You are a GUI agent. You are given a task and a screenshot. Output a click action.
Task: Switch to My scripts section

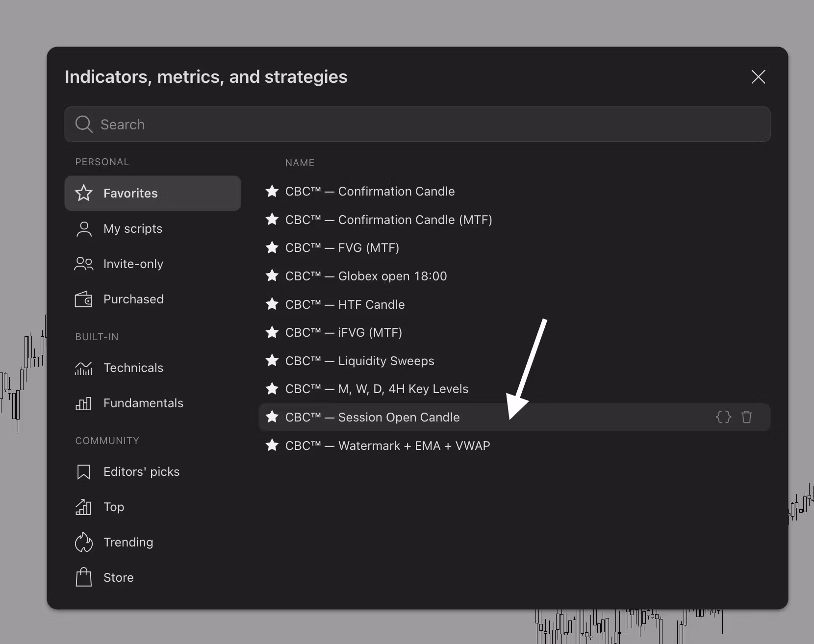(x=132, y=228)
